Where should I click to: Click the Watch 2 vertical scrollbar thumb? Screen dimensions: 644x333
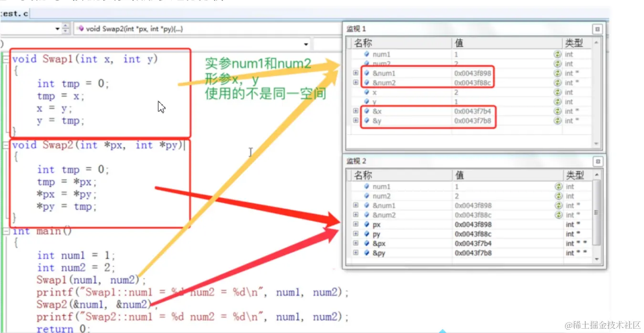[x=596, y=213]
